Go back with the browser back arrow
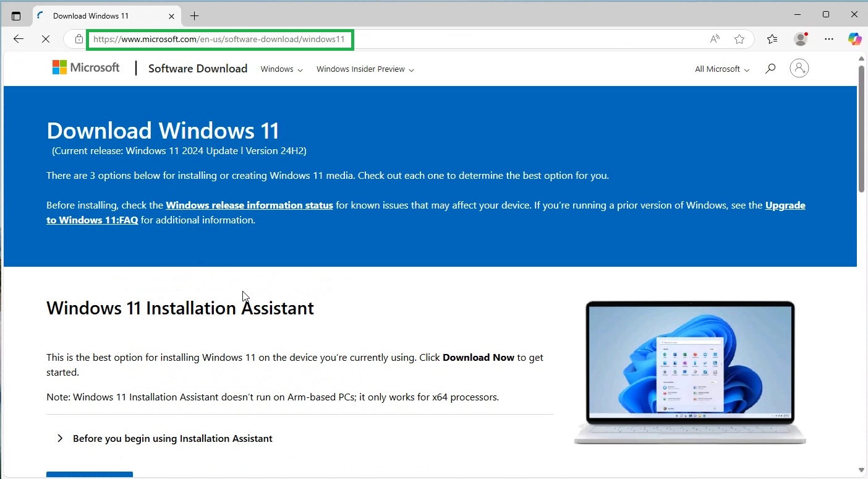 [19, 39]
